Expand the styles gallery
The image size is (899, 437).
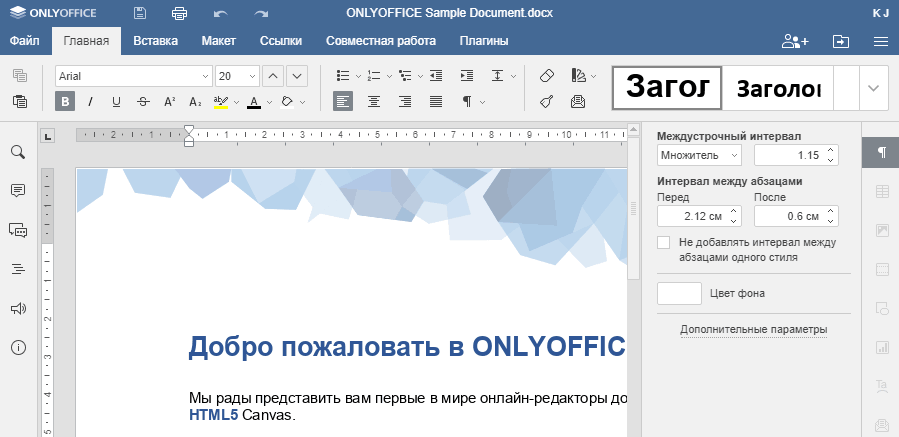pyautogui.click(x=873, y=88)
